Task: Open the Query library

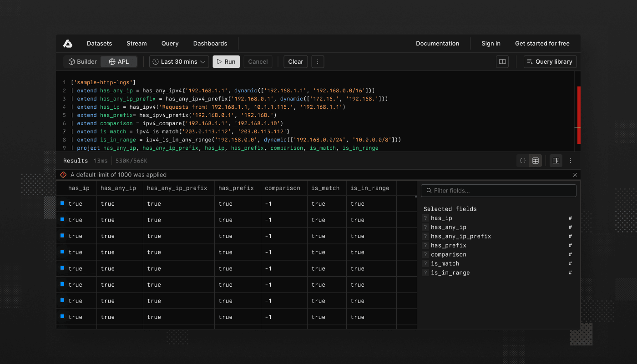Action: 550,61
